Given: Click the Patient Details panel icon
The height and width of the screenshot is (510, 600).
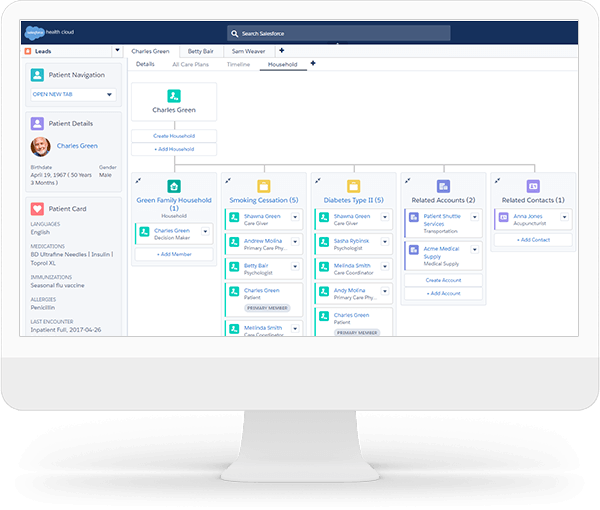Looking at the screenshot, I should [37, 124].
